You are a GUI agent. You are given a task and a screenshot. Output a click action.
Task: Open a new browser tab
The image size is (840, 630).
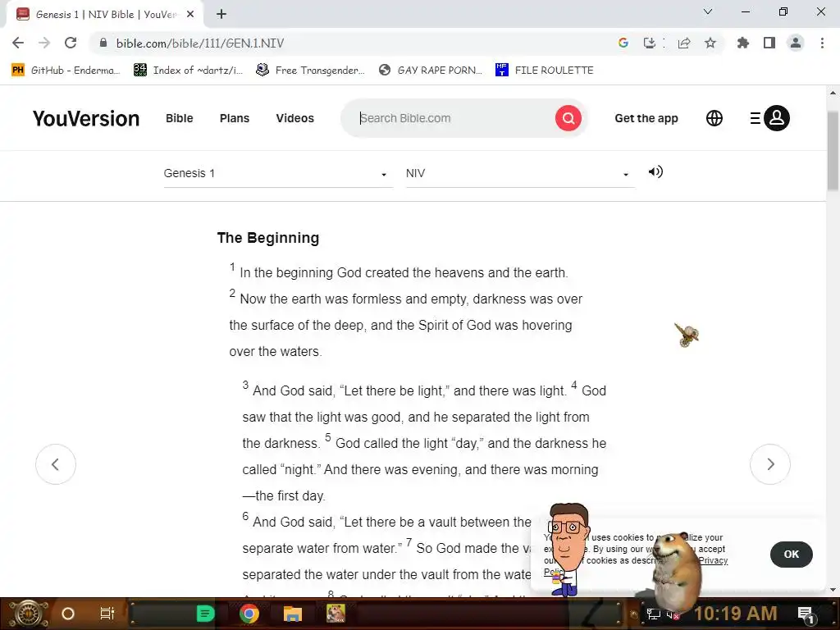pyautogui.click(x=221, y=15)
